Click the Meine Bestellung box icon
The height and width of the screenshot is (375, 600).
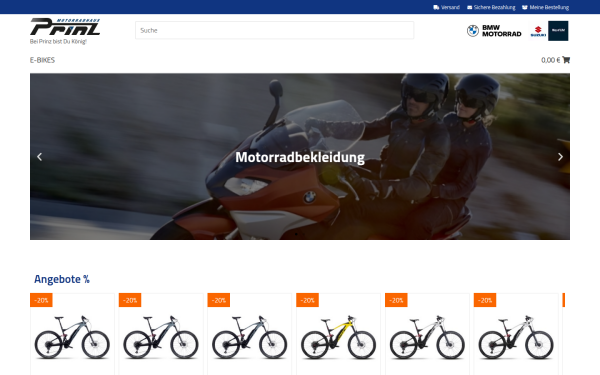coord(525,7)
